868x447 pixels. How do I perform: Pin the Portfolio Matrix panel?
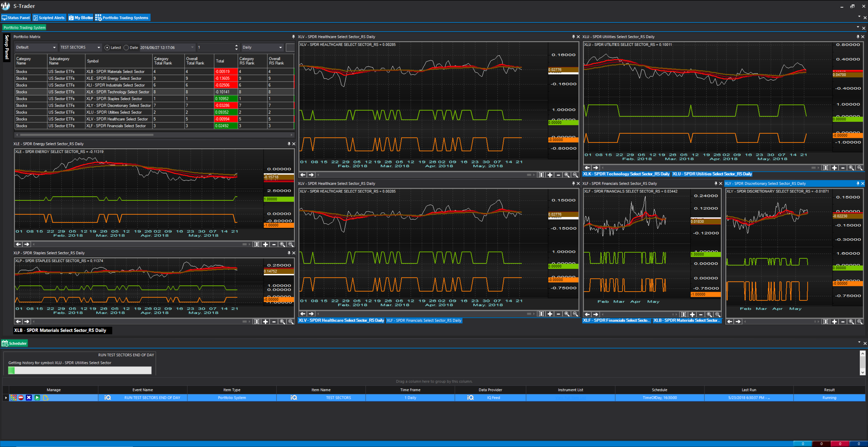293,37
